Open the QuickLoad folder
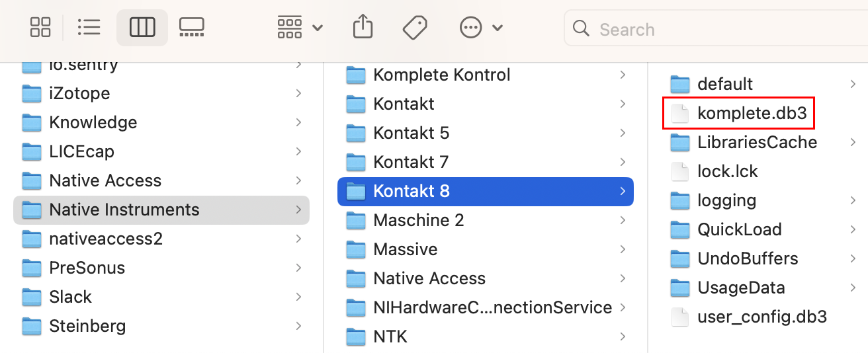Viewport: 868px width, 353px height. click(x=739, y=229)
